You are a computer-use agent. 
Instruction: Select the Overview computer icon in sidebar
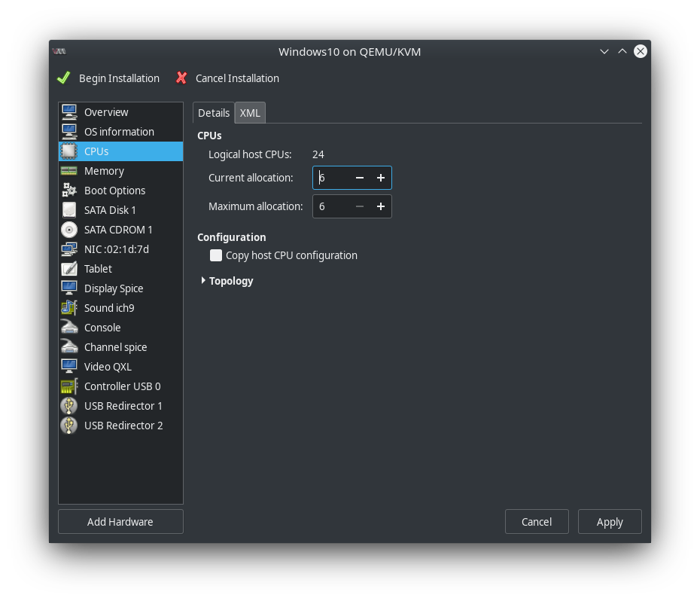(x=69, y=112)
